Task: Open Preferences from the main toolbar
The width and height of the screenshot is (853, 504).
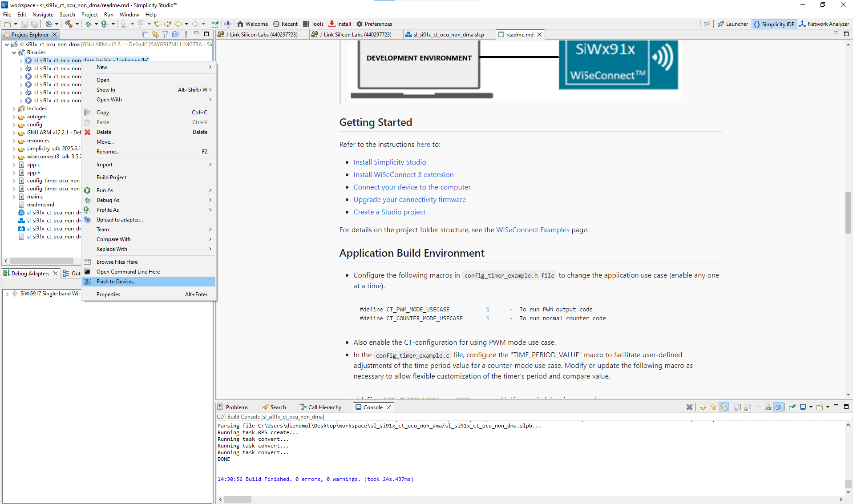Action: point(374,24)
